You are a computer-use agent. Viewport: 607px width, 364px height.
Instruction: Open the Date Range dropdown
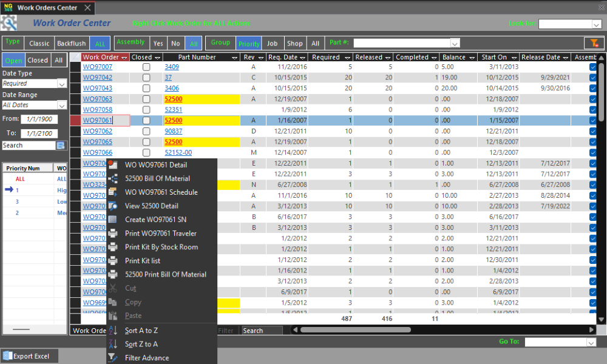61,105
